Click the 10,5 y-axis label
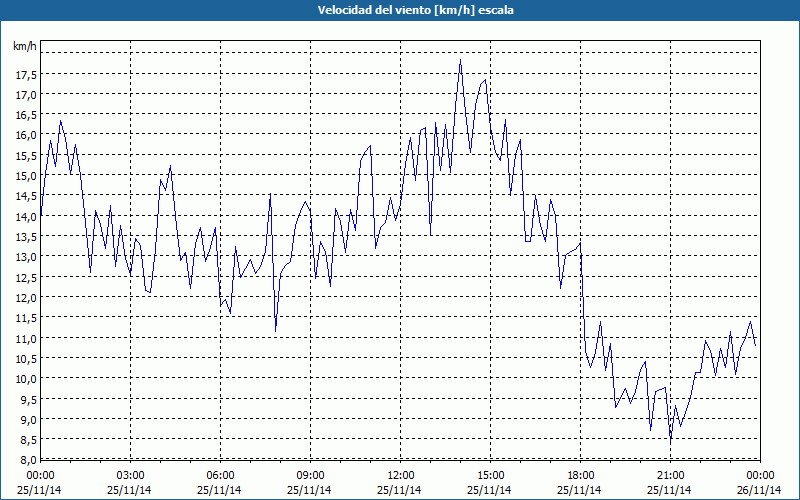Image resolution: width=800 pixels, height=500 pixels. click(26, 359)
